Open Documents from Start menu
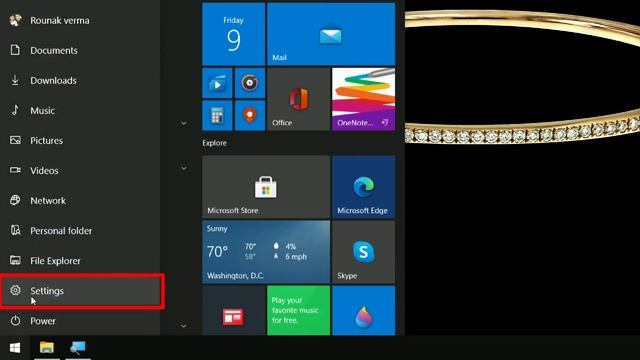640x360 pixels. click(x=80, y=50)
